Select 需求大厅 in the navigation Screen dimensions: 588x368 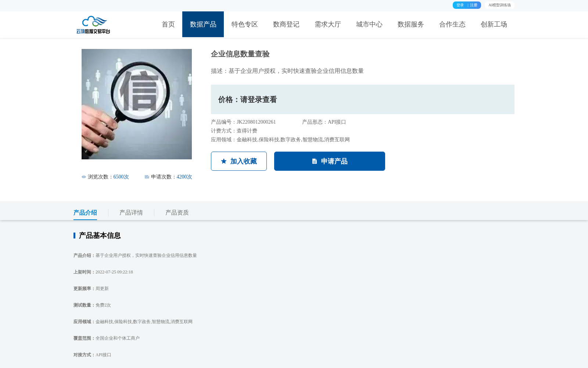(327, 24)
